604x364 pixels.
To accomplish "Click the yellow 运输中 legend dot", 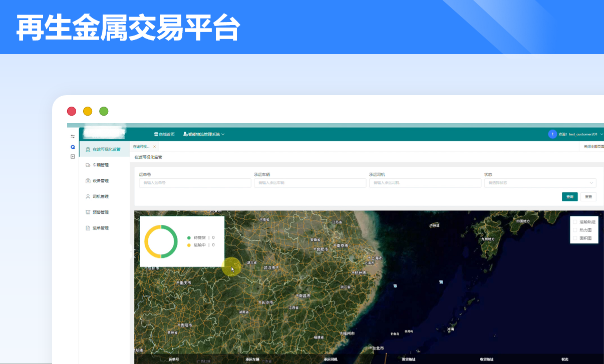I will (189, 245).
